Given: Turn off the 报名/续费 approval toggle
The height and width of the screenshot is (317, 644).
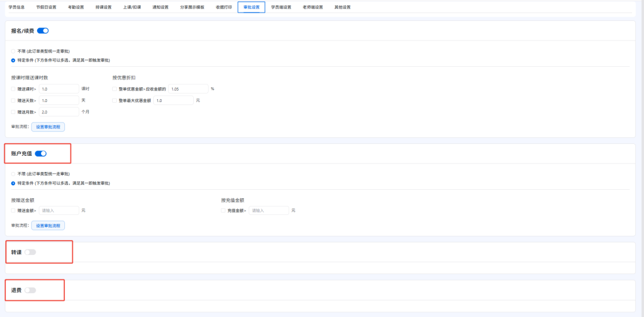Looking at the screenshot, I should pos(43,30).
